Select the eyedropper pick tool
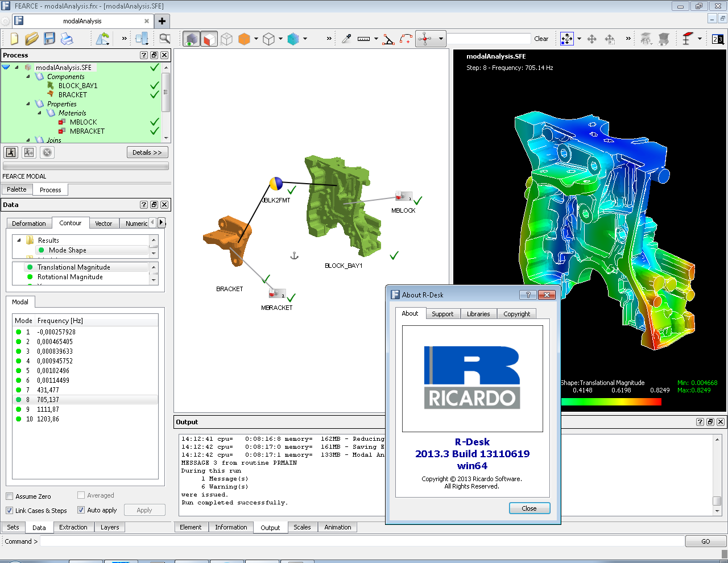 346,39
